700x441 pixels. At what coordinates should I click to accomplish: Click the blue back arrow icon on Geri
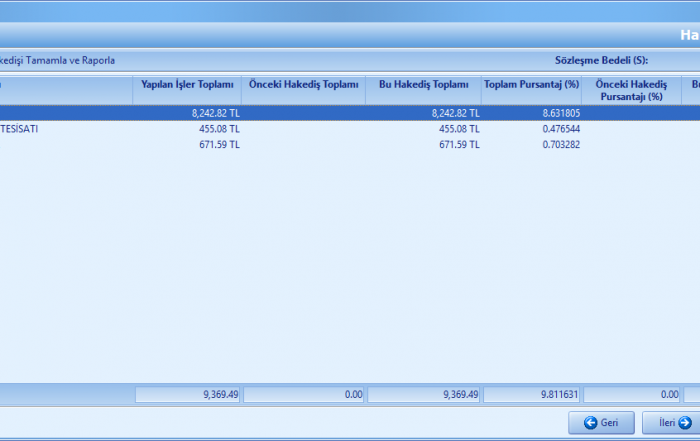pyautogui.click(x=591, y=423)
